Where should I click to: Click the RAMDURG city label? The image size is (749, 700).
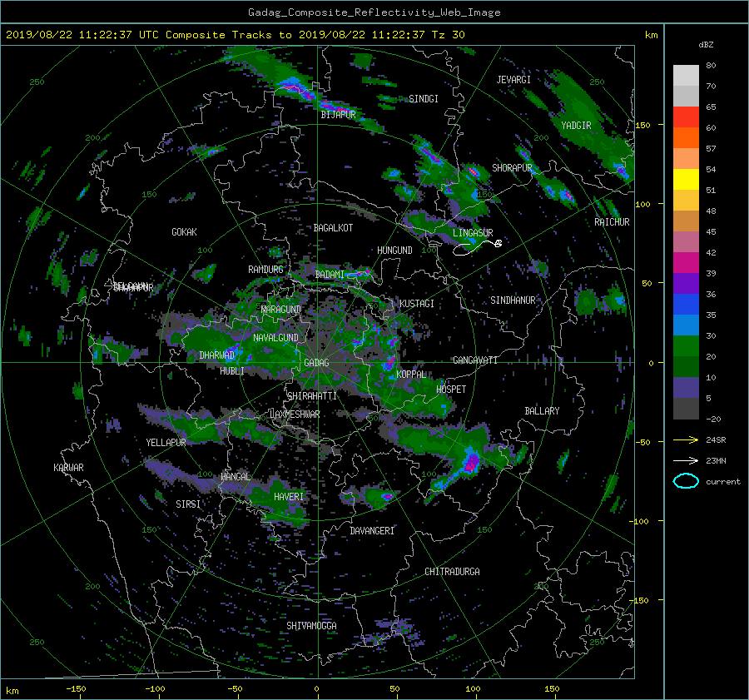pos(265,270)
